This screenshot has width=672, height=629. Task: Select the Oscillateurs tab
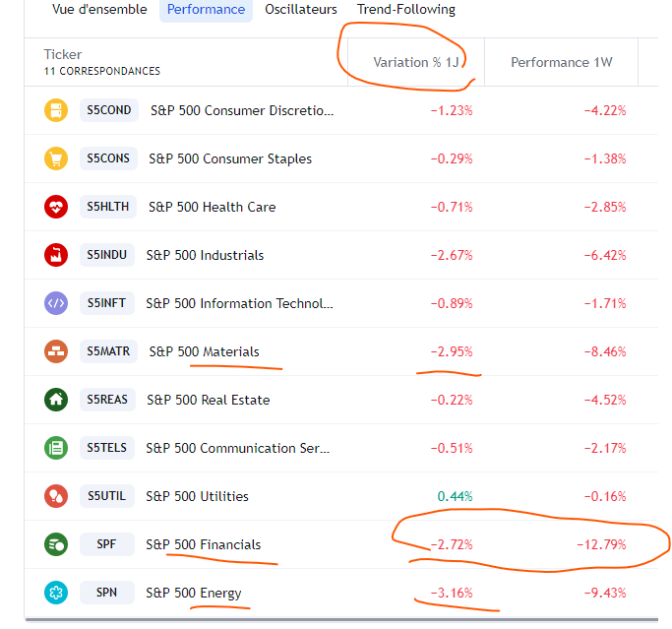point(301,10)
